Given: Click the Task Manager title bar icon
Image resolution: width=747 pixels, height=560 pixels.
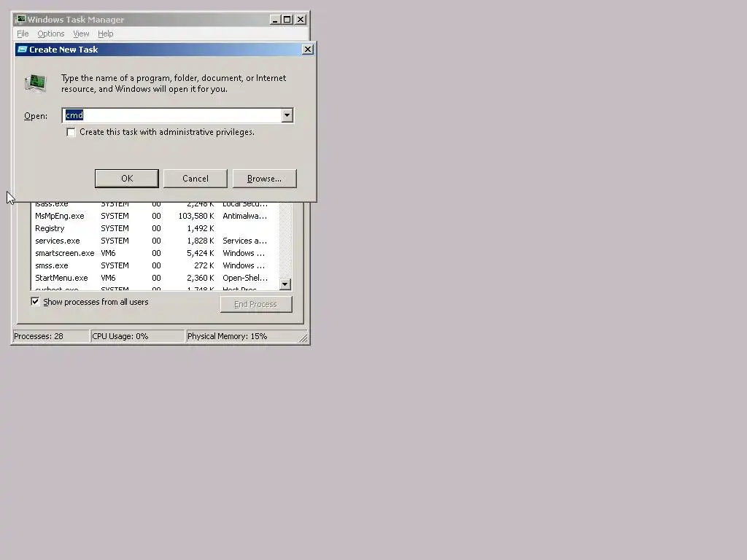Looking at the screenshot, I should point(20,20).
